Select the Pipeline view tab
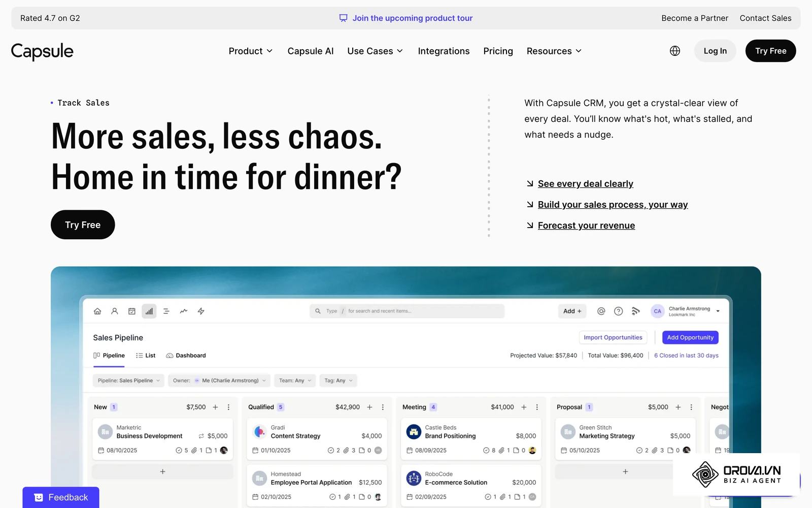This screenshot has width=812, height=508. 109,356
